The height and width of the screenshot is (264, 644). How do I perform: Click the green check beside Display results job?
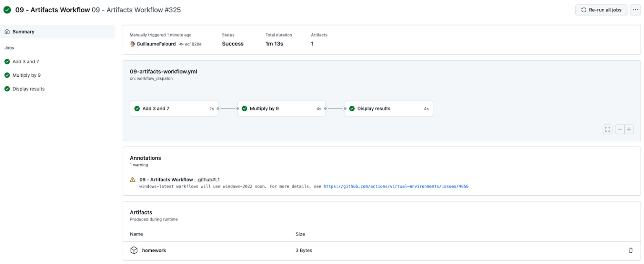(7, 88)
